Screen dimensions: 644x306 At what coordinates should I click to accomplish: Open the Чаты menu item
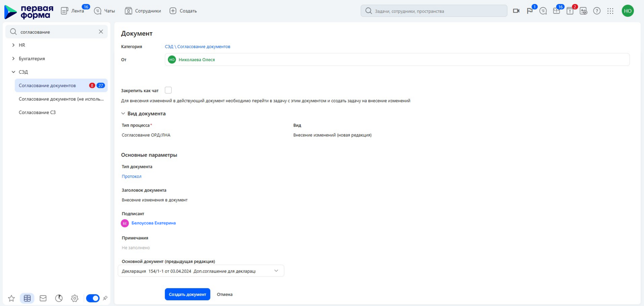[x=110, y=11]
